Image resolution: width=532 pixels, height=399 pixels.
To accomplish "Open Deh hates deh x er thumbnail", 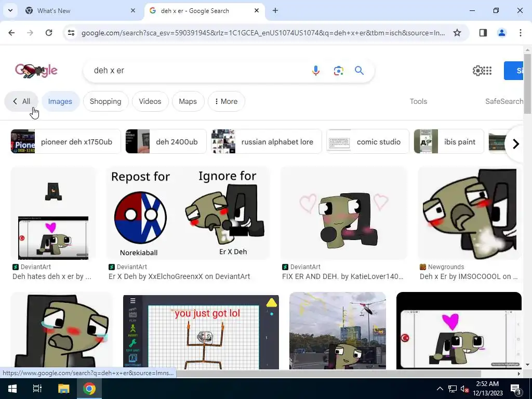I will 54,213.
